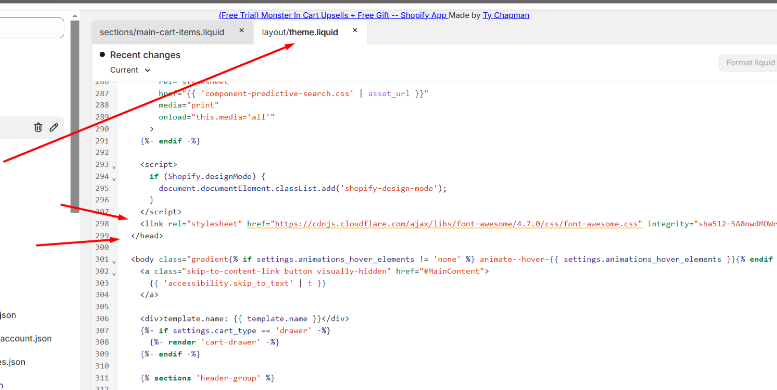777x390 pixels.
Task: Click the Recent changes heading
Action: (x=145, y=55)
